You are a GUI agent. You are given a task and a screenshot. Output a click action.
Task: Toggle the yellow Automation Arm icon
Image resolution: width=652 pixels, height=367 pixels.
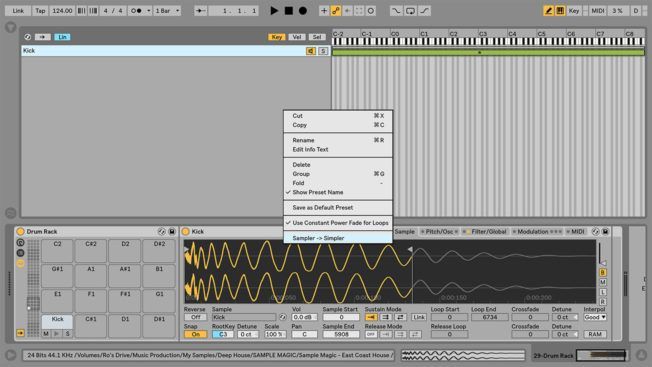click(x=336, y=11)
